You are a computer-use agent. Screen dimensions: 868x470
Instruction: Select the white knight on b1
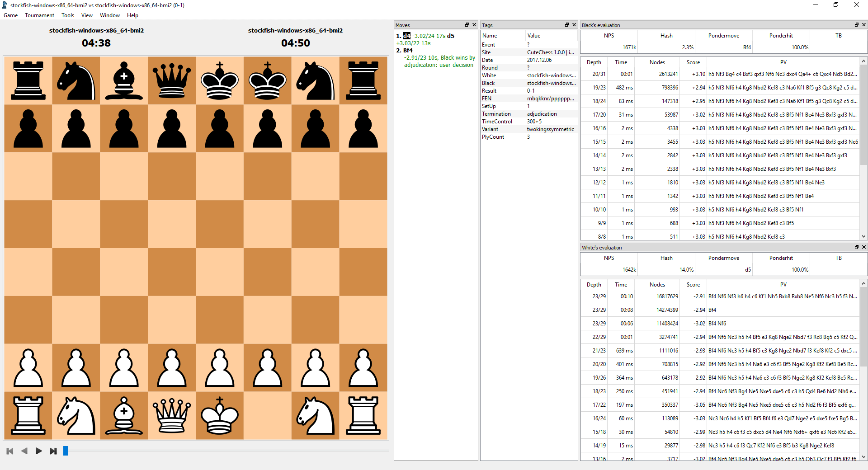pos(76,415)
